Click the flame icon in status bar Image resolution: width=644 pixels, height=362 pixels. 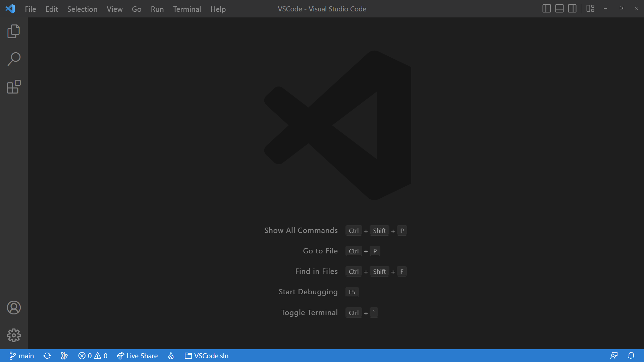pos(171,356)
